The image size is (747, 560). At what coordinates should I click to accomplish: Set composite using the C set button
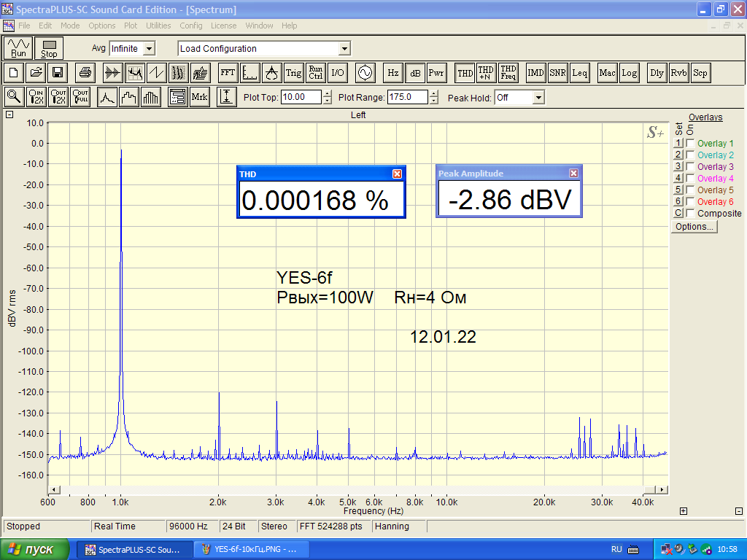[678, 213]
